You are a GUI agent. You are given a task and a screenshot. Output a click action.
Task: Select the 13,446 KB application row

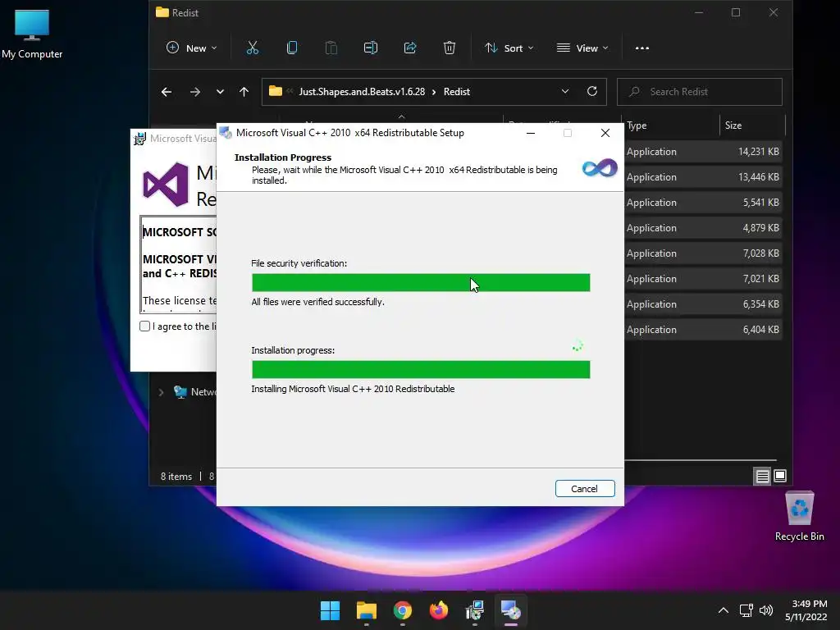703,177
